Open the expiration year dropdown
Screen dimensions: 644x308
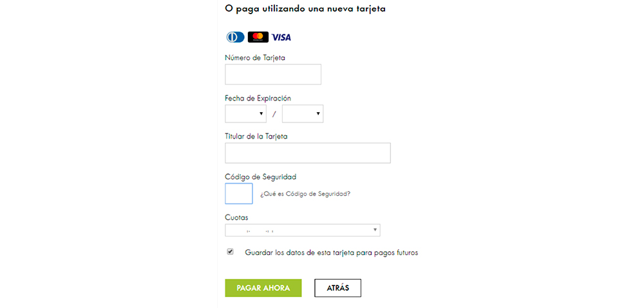pyautogui.click(x=303, y=114)
